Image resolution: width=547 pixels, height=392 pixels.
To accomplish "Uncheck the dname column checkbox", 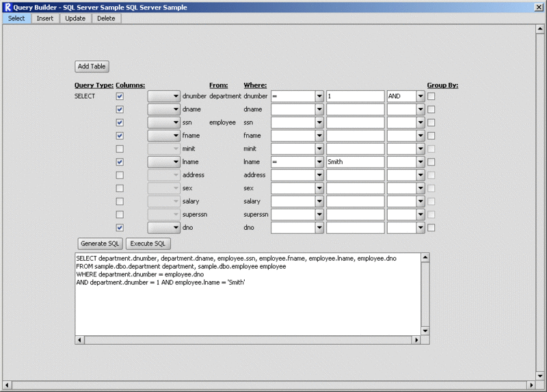I will pyautogui.click(x=120, y=109).
